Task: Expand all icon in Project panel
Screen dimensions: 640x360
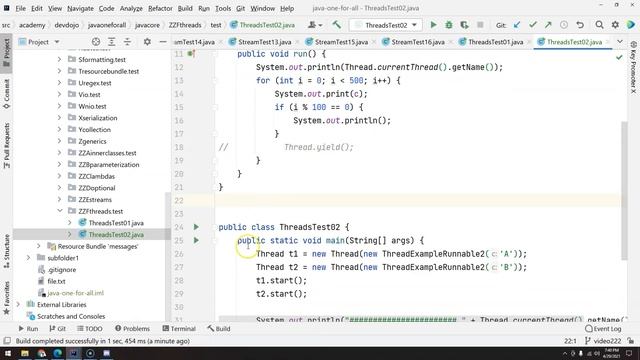Action: pos(111,42)
